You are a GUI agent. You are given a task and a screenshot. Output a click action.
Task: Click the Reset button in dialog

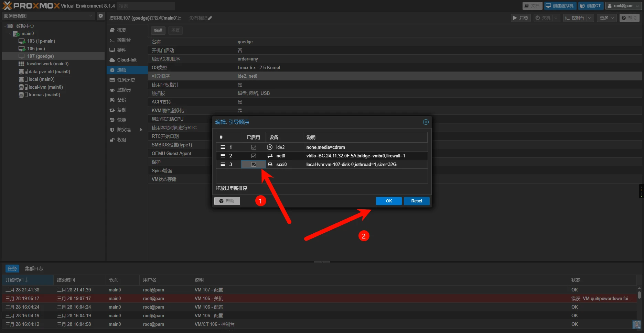coord(416,201)
